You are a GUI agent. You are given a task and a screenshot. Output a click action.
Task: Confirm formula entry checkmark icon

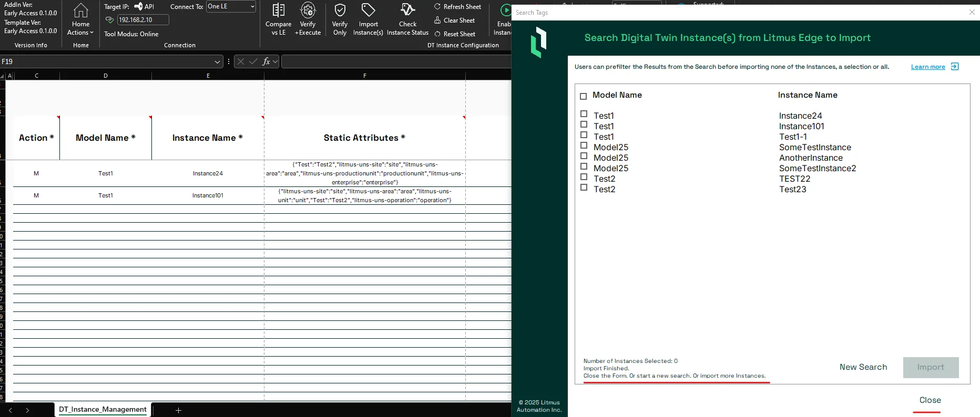(x=253, y=61)
